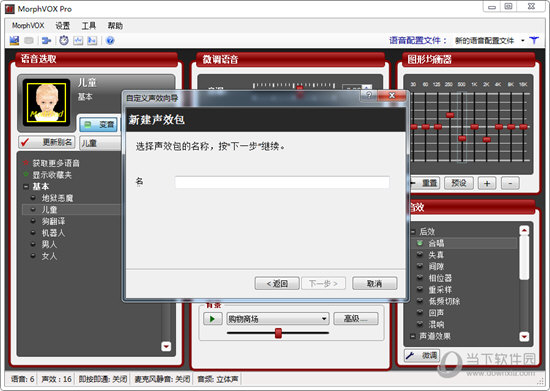The image size is (550, 391).
Task: Click the green star icon beside 显示收藏夹
Action: pos(26,174)
